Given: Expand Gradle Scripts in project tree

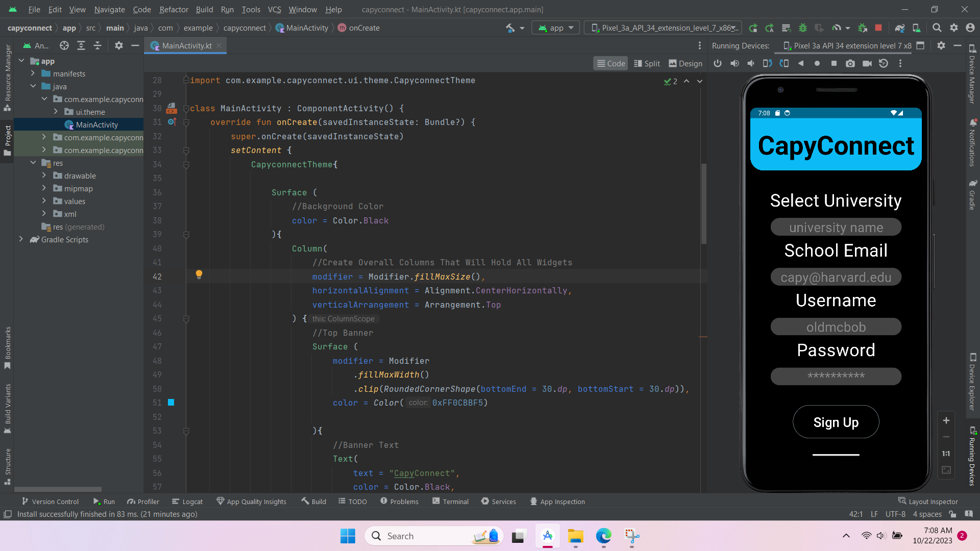Looking at the screenshot, I should coord(21,239).
